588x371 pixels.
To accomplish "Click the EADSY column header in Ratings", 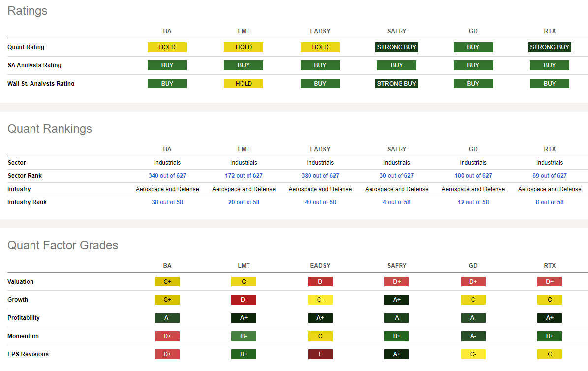I will click(x=320, y=31).
